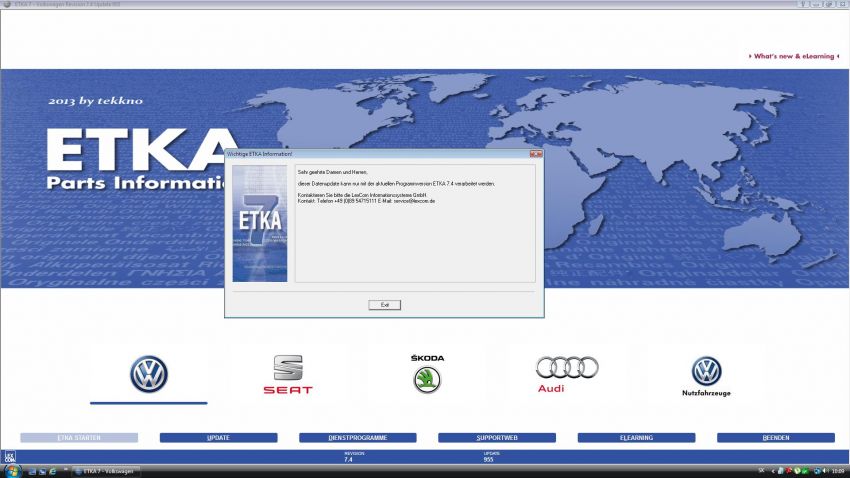Click BEENDEN to quit ETKA
The width and height of the screenshot is (850, 478).
tap(776, 437)
